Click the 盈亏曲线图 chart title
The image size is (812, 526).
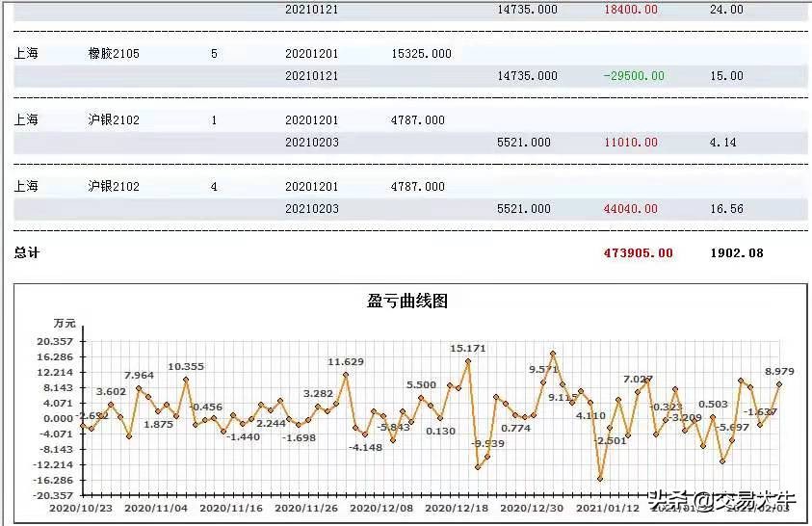pyautogui.click(x=407, y=301)
